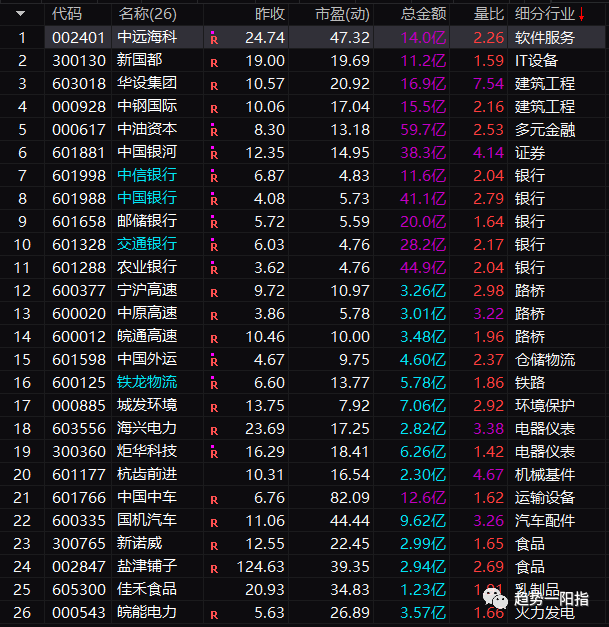Click the R marker icon for 城发环境
The image size is (609, 627).
tap(214, 408)
